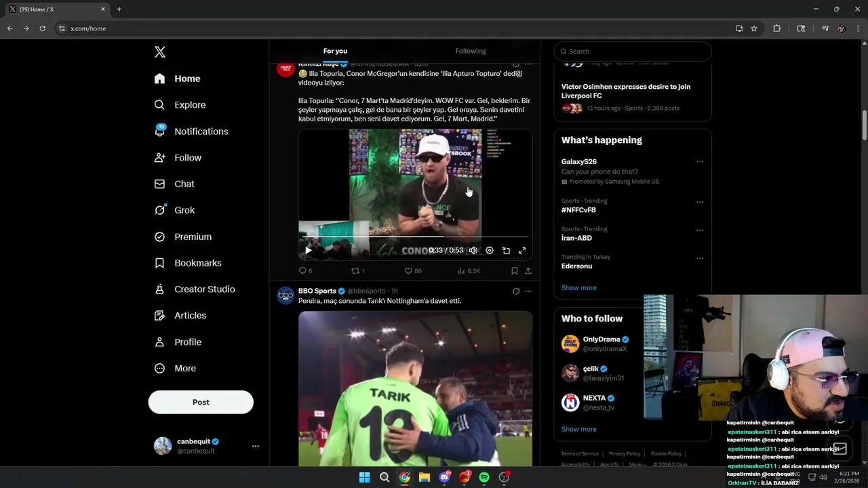Open the BBO Sports profile avatar

[x=285, y=296]
